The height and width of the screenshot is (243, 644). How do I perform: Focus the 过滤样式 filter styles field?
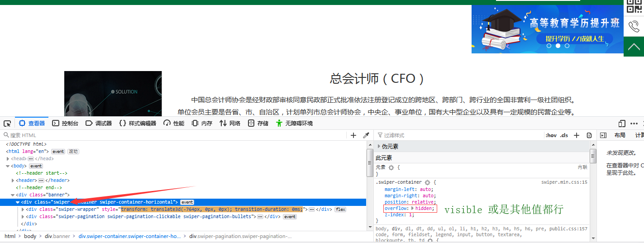459,135
